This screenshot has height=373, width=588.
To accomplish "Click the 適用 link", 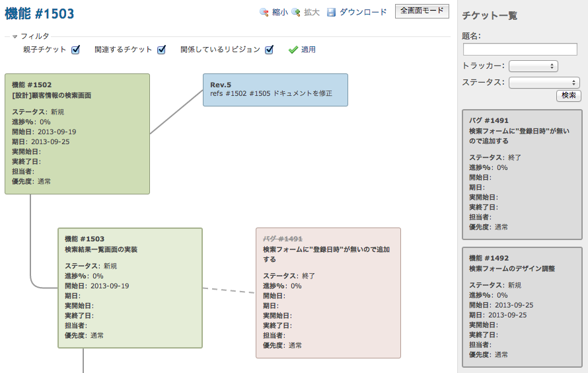I will (x=308, y=50).
